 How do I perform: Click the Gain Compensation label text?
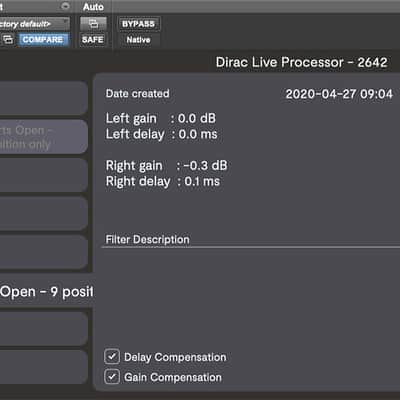[x=173, y=377]
